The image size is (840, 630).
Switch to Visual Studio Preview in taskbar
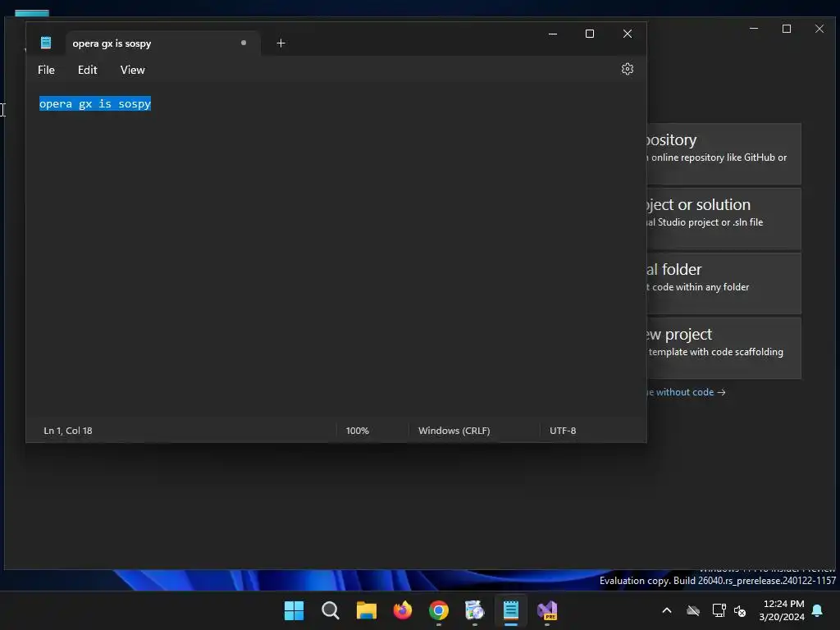(x=547, y=610)
